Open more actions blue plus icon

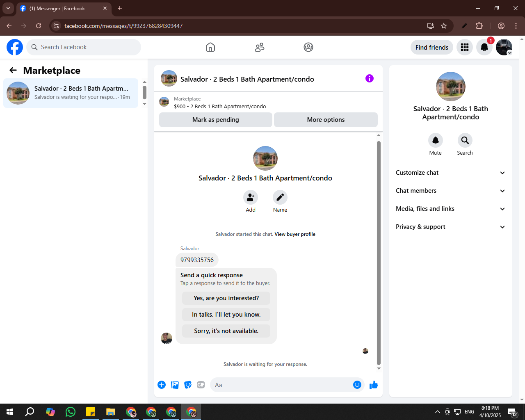(x=162, y=385)
